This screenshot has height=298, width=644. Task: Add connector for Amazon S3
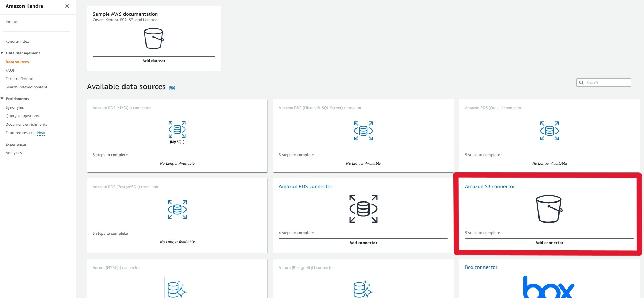click(549, 243)
